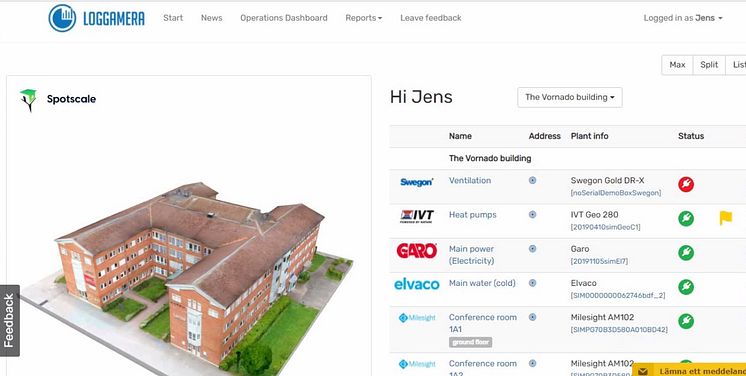The height and width of the screenshot is (376, 746).
Task: Click the yellow flag on Heat pumps row
Action: [x=726, y=218]
